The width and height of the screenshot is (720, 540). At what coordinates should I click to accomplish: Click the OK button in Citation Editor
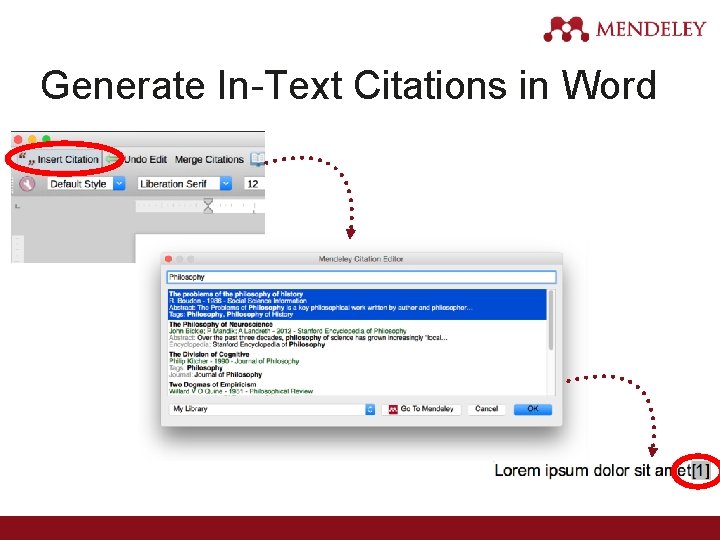pyautogui.click(x=533, y=409)
